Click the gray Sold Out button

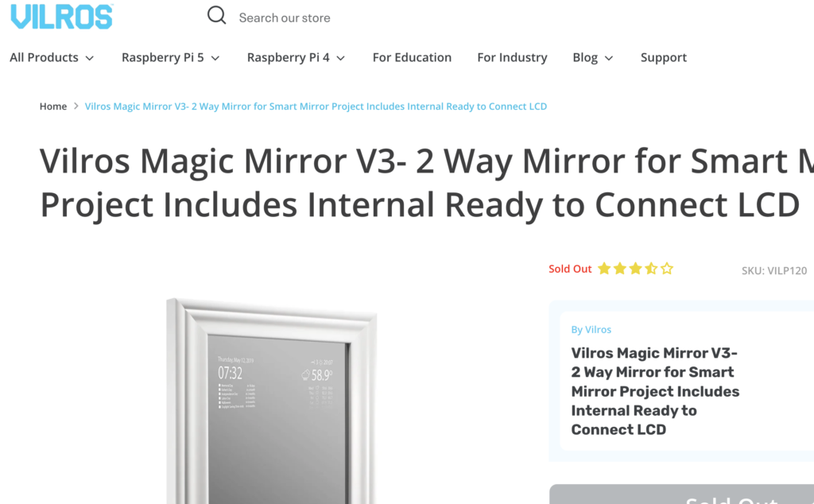[681, 494]
